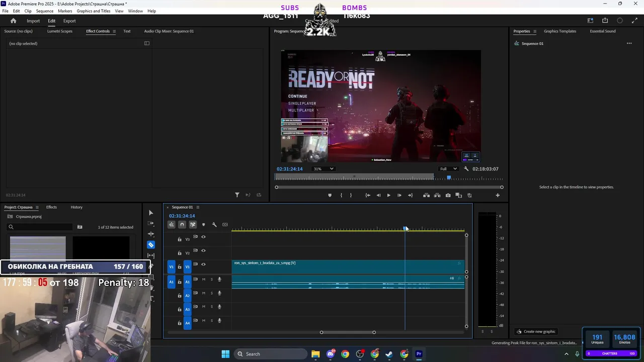Select the Razor tool

tap(151, 245)
